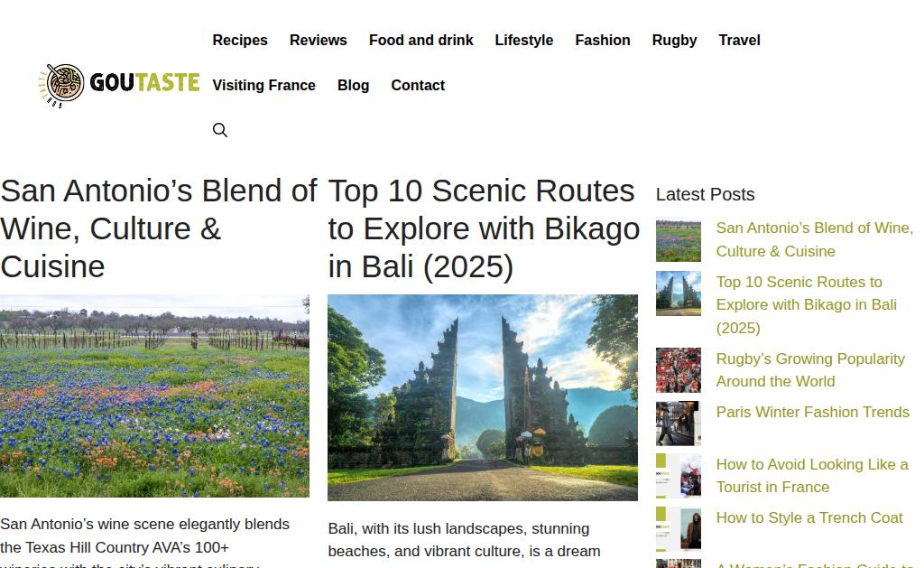Viewport: 924px width, 568px height.
Task: Open San Antonio's Blend article headline
Action: click(x=159, y=228)
